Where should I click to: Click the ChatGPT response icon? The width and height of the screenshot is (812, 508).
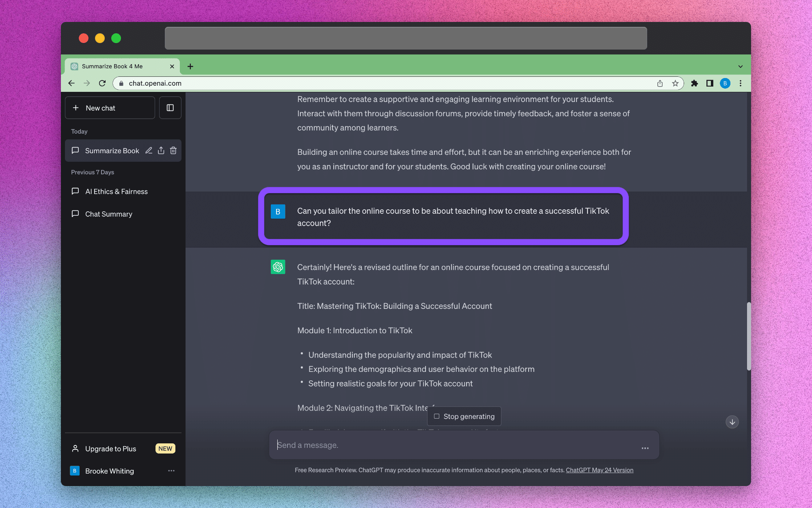(278, 267)
